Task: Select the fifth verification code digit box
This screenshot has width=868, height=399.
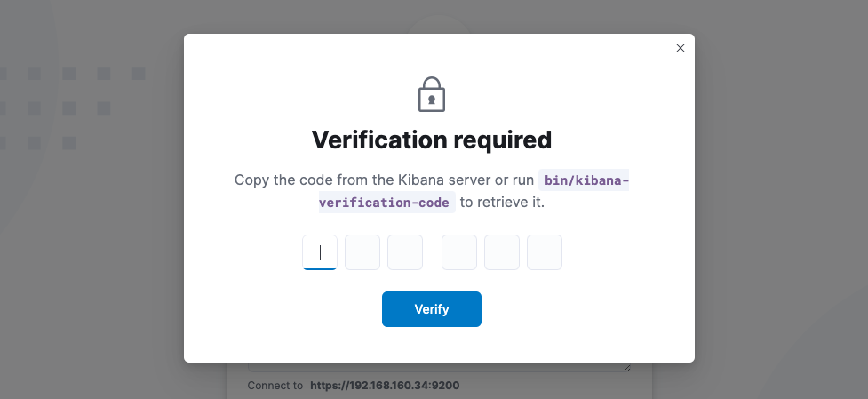Action: [502, 252]
